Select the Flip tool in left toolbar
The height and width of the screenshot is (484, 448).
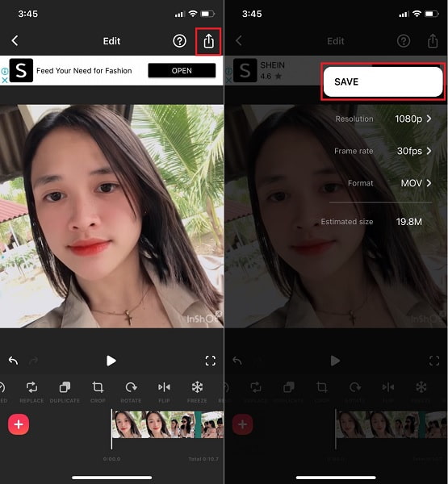tap(164, 392)
